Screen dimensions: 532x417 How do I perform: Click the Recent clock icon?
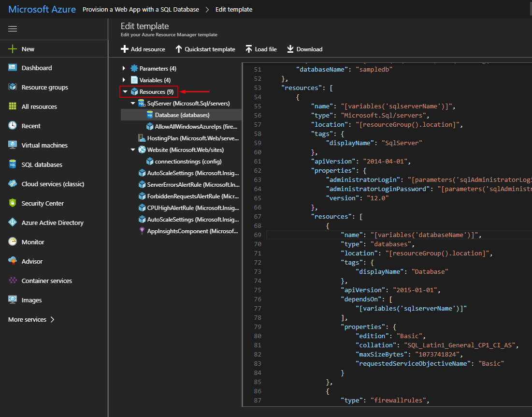click(x=13, y=126)
